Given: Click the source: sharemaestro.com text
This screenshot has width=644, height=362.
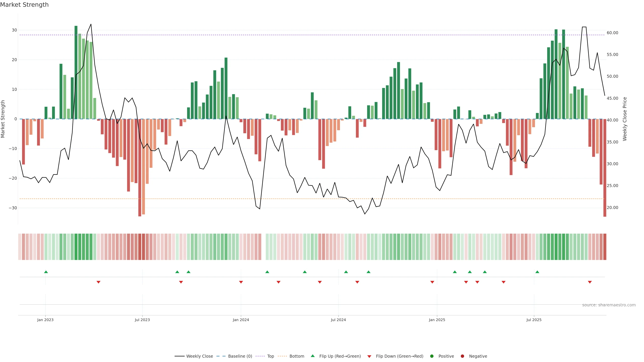Looking at the screenshot, I should [609, 305].
